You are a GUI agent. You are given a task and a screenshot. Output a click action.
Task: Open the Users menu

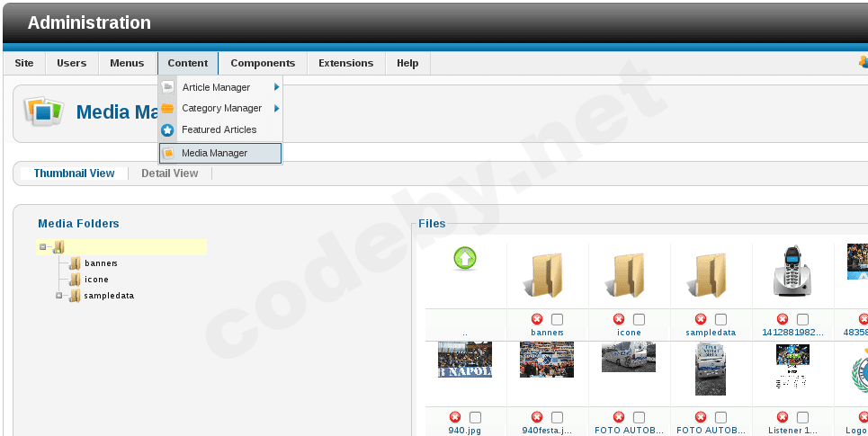[71, 63]
